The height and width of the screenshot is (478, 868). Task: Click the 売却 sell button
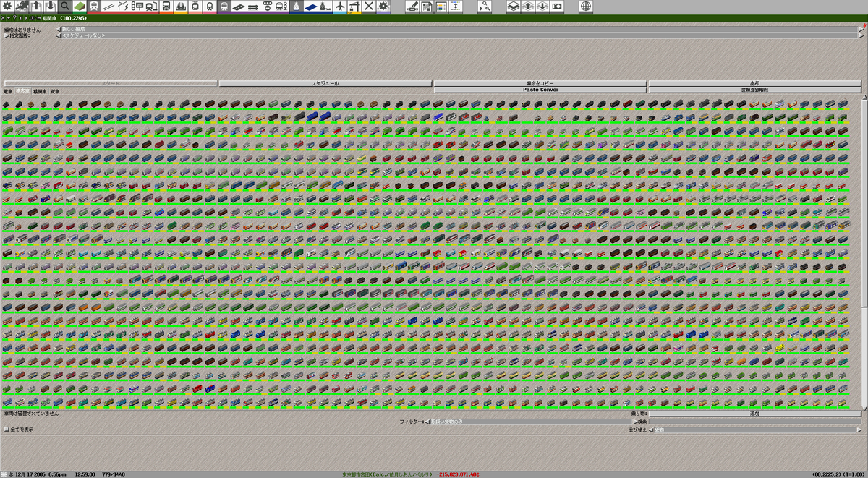754,83
